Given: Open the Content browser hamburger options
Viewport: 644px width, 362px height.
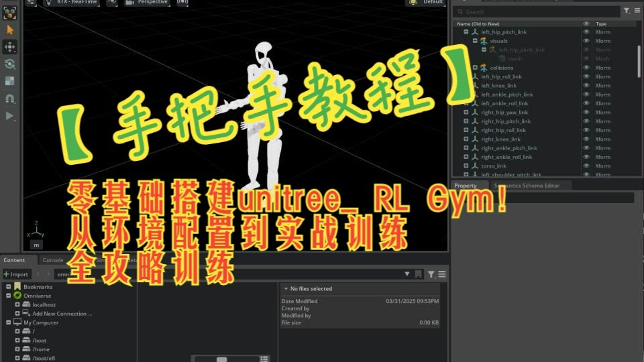Looking at the screenshot, I should [x=442, y=274].
